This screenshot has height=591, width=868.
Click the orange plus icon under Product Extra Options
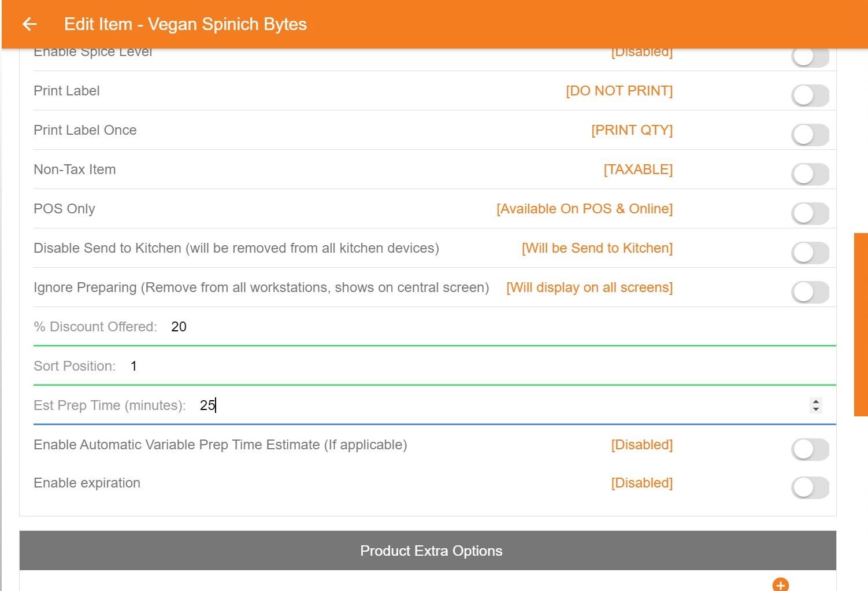click(x=780, y=585)
